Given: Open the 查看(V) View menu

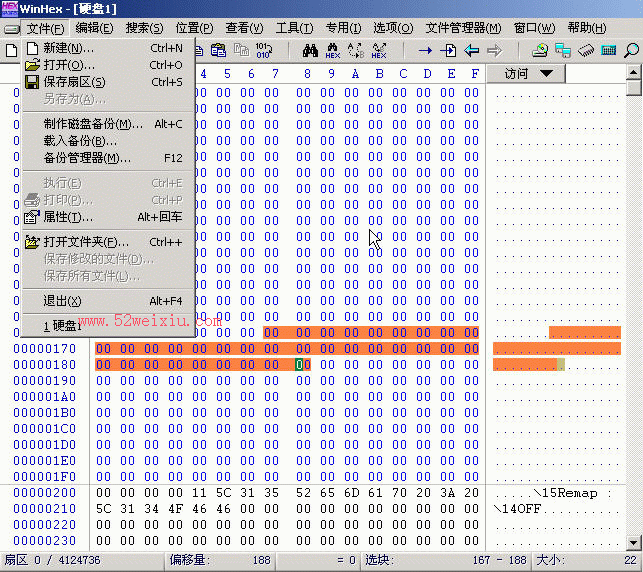Looking at the screenshot, I should (x=244, y=28).
